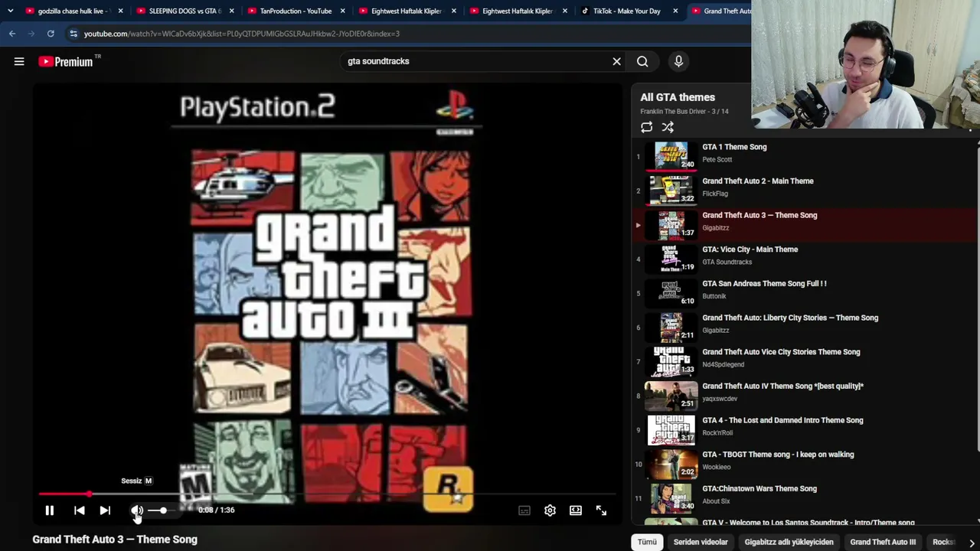Click the channel name 'Nd4Spdlegend'

[724, 365]
